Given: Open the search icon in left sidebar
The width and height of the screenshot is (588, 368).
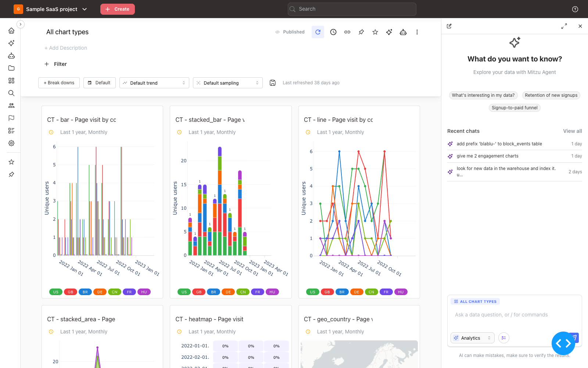Looking at the screenshot, I should (x=11, y=93).
